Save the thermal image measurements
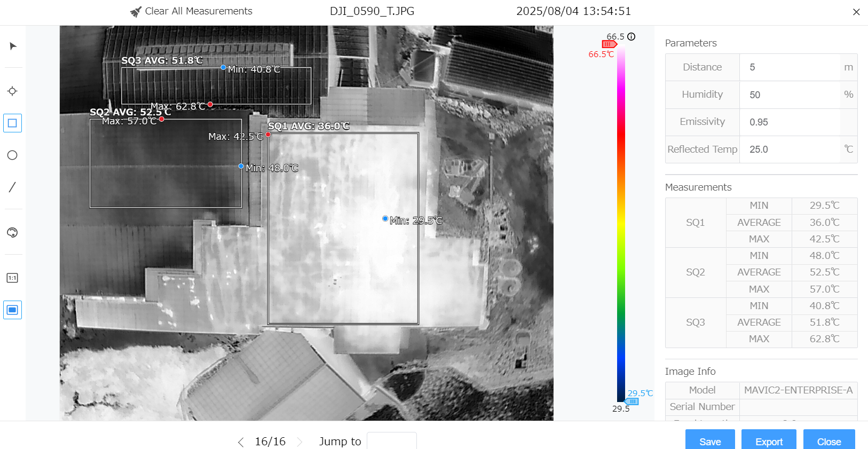This screenshot has height=449, width=868. click(x=710, y=441)
